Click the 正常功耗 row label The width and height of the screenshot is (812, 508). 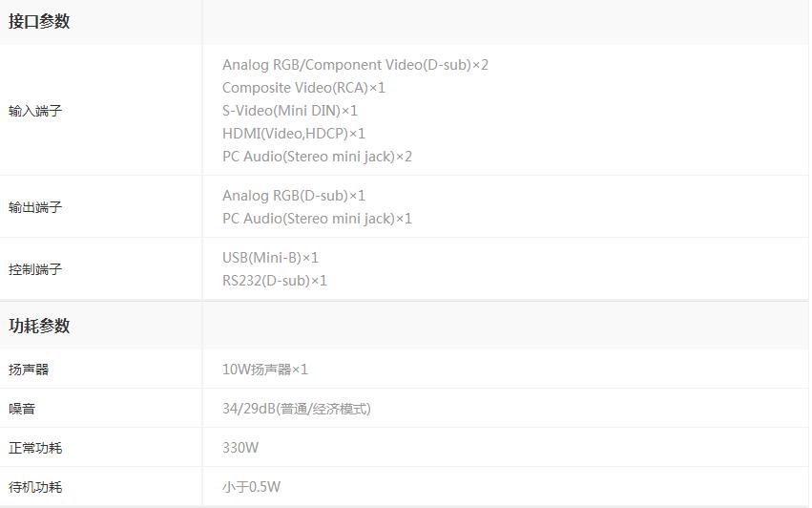click(x=35, y=448)
